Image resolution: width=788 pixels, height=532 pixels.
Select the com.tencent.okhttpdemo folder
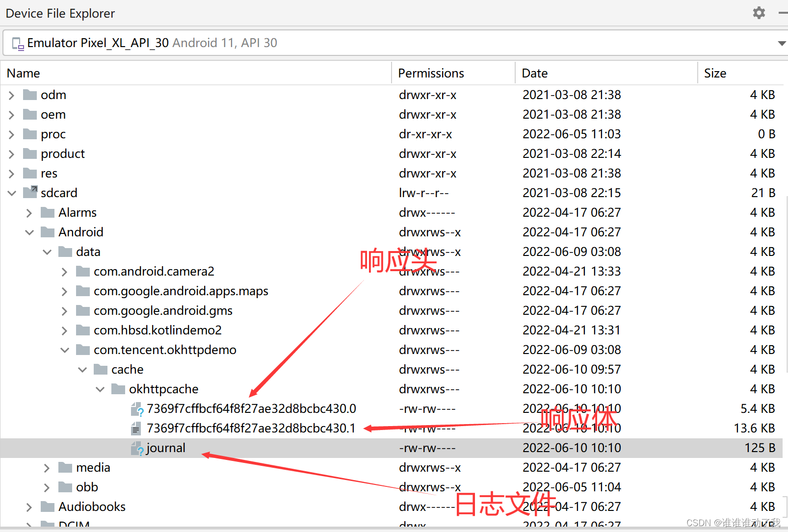pyautogui.click(x=165, y=350)
